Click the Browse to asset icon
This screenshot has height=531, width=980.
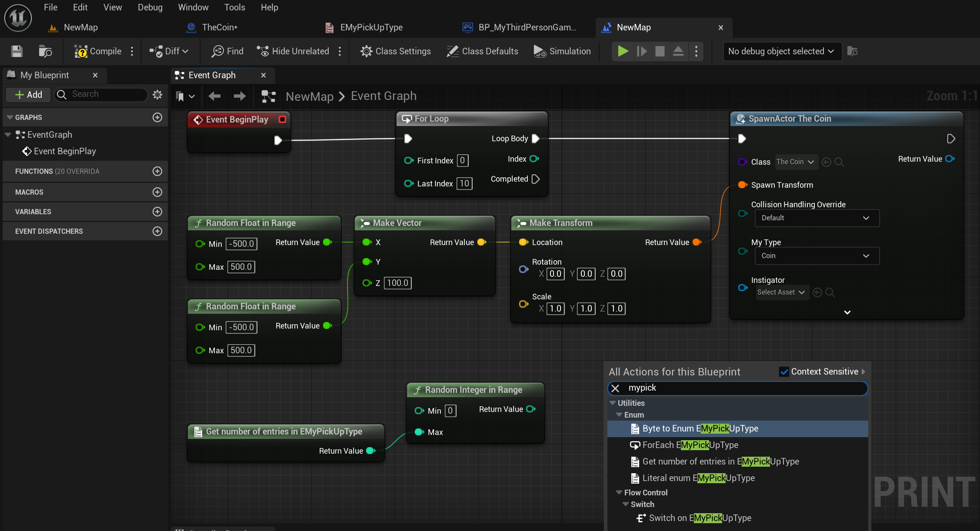click(x=45, y=51)
